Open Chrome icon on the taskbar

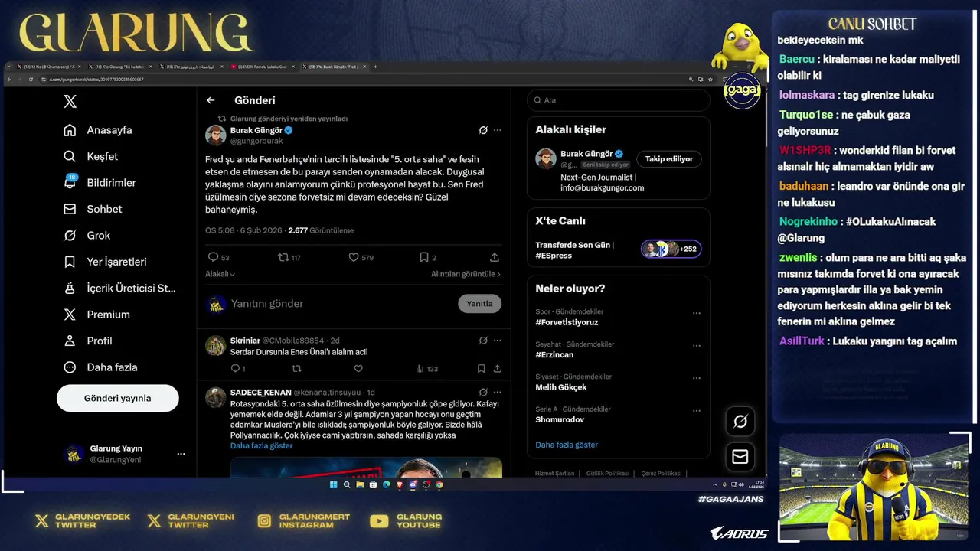(439, 484)
